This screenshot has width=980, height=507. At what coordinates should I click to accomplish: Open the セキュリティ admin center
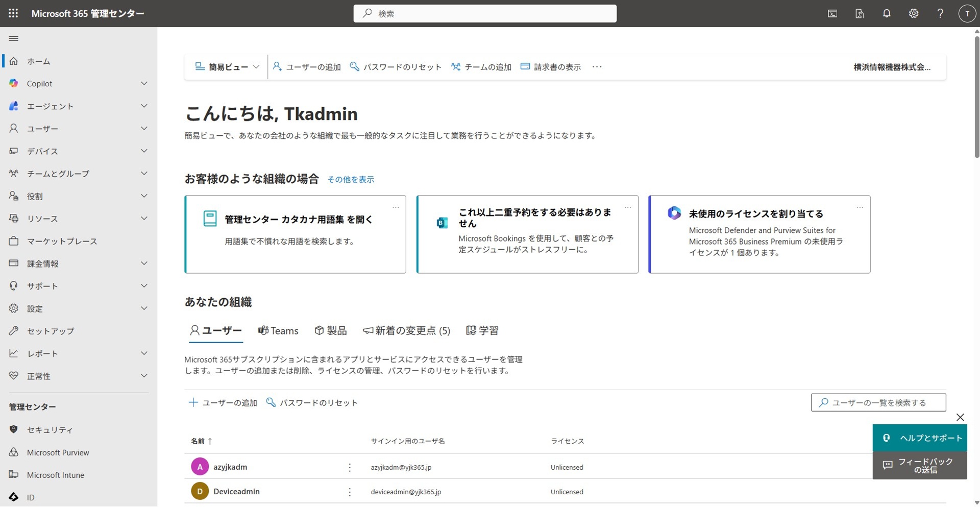pyautogui.click(x=50, y=430)
